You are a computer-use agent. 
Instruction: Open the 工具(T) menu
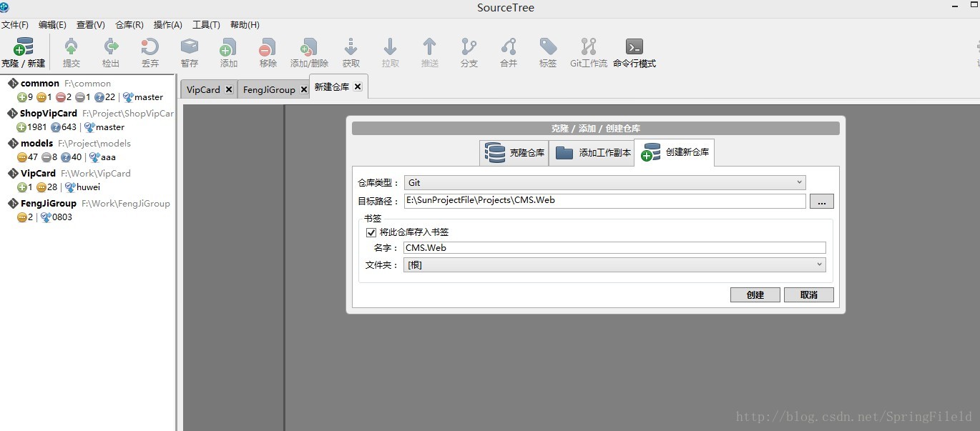click(206, 24)
